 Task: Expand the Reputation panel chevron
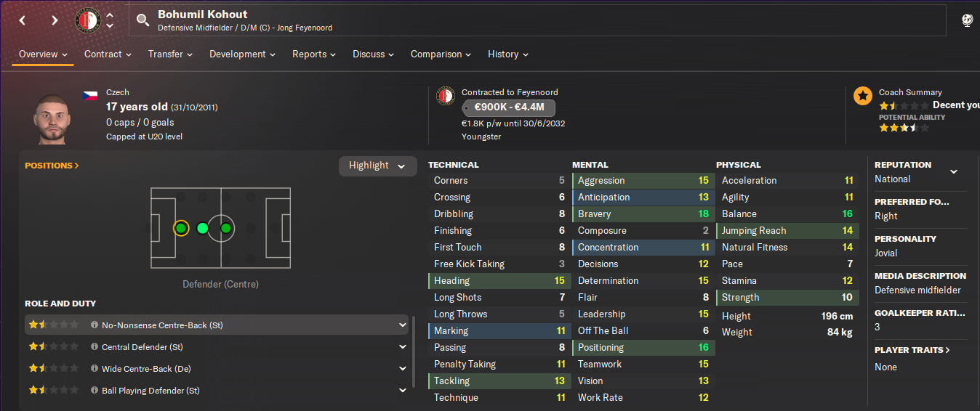[954, 172]
